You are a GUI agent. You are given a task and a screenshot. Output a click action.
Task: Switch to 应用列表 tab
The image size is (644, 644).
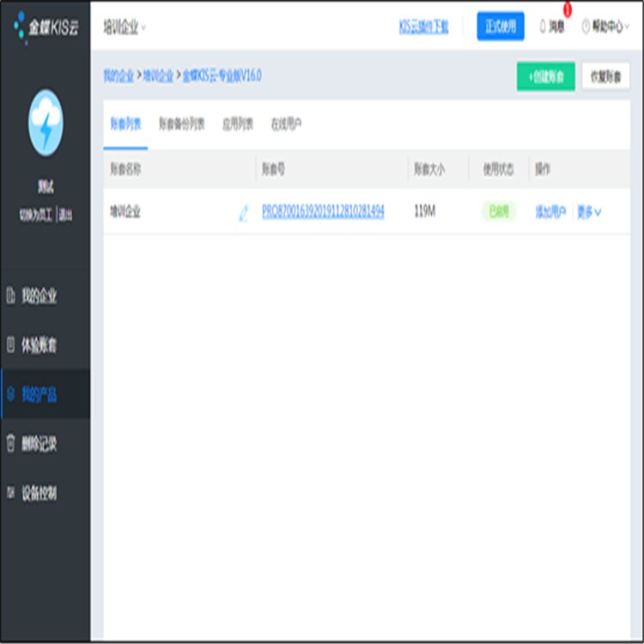(238, 124)
